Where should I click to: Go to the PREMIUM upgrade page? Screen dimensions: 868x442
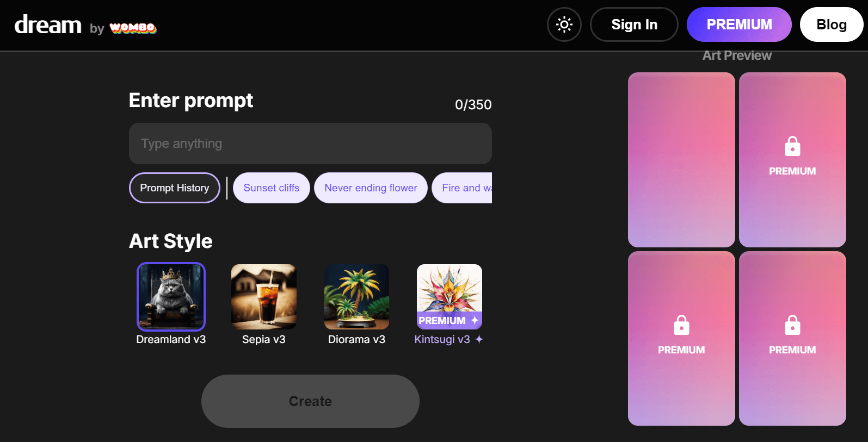click(x=739, y=24)
